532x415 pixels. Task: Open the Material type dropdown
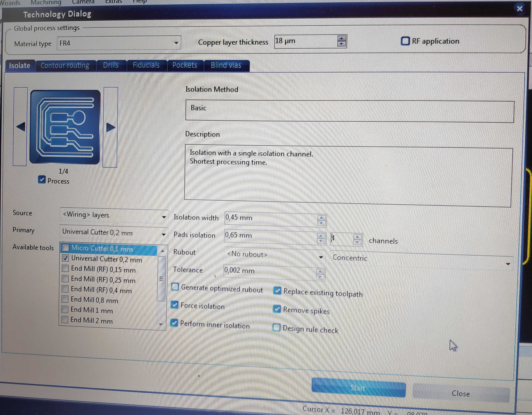coord(176,43)
